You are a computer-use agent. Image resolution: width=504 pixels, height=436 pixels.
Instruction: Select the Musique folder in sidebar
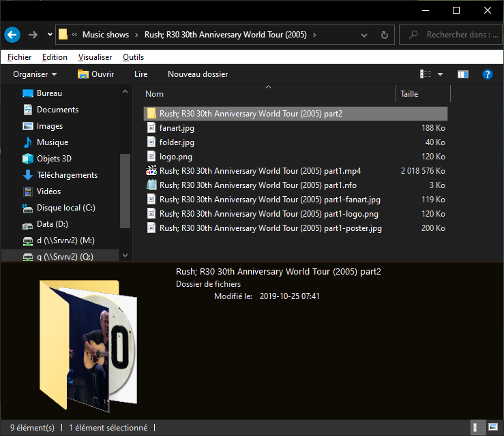(52, 142)
